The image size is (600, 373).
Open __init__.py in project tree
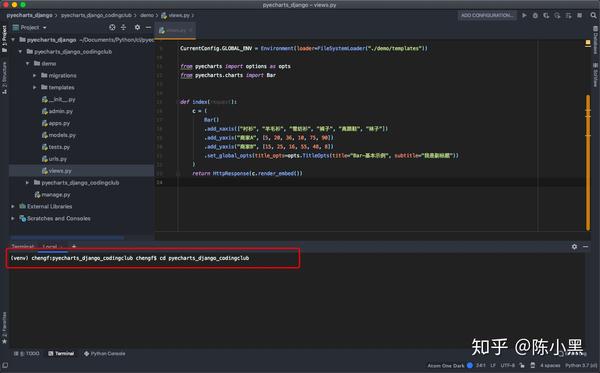pos(59,99)
